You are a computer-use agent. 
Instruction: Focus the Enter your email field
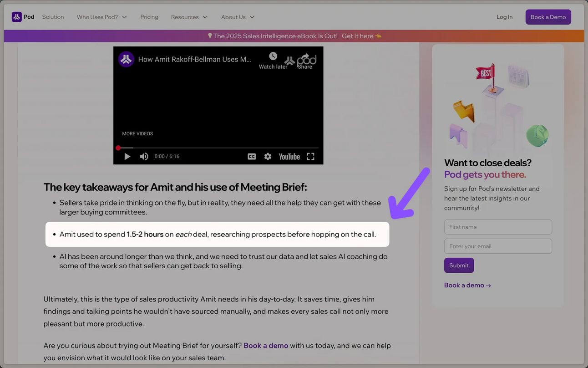pos(498,246)
